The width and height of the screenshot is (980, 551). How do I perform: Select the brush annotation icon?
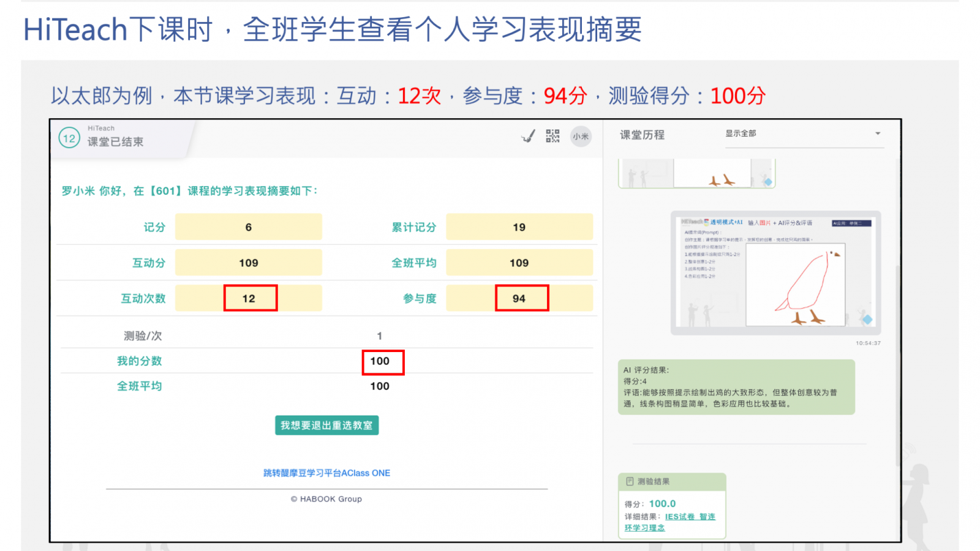(527, 137)
